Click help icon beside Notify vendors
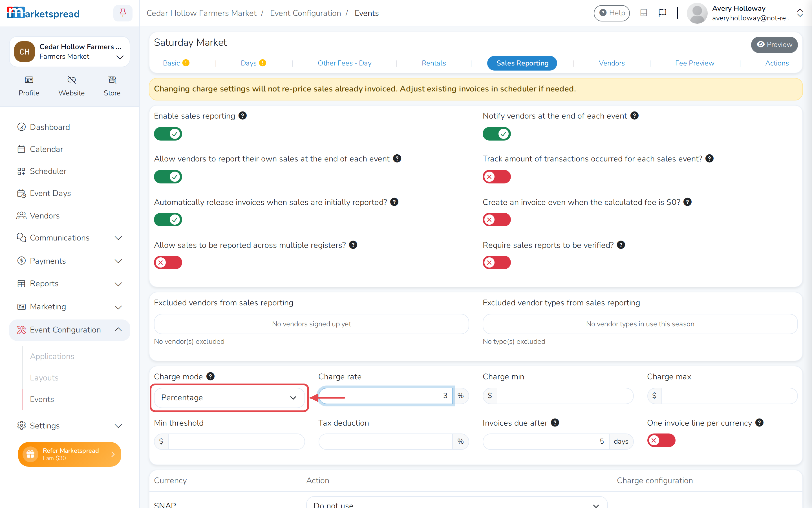 (634, 116)
